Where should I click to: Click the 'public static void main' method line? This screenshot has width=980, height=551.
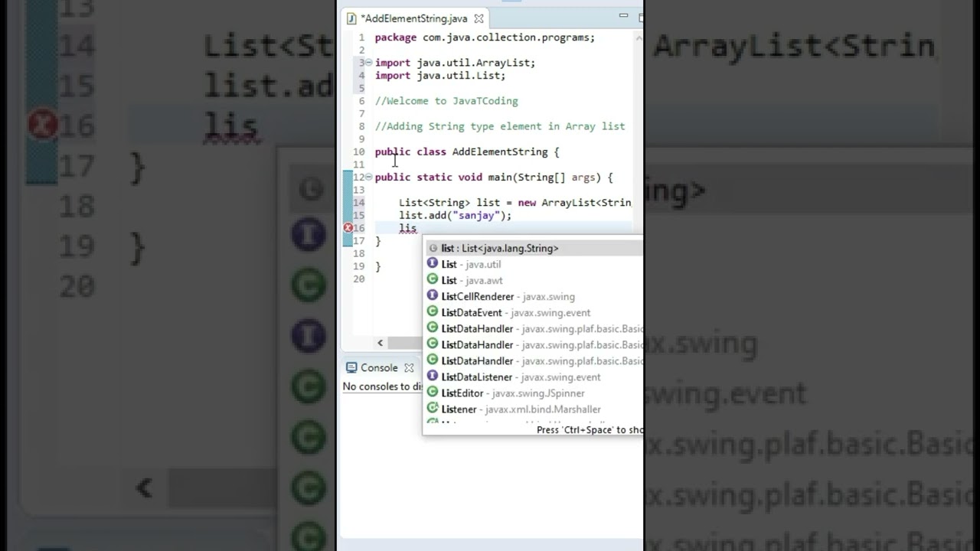click(x=494, y=177)
